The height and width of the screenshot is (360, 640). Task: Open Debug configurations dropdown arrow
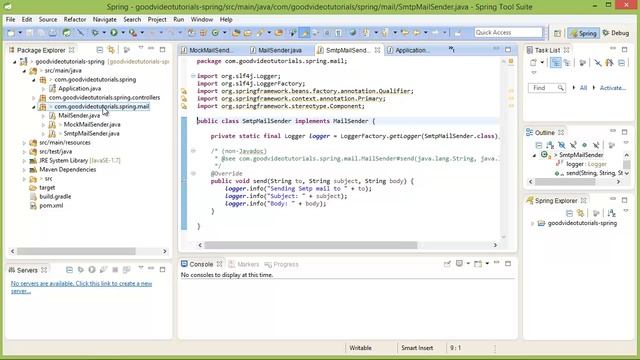(104, 33)
